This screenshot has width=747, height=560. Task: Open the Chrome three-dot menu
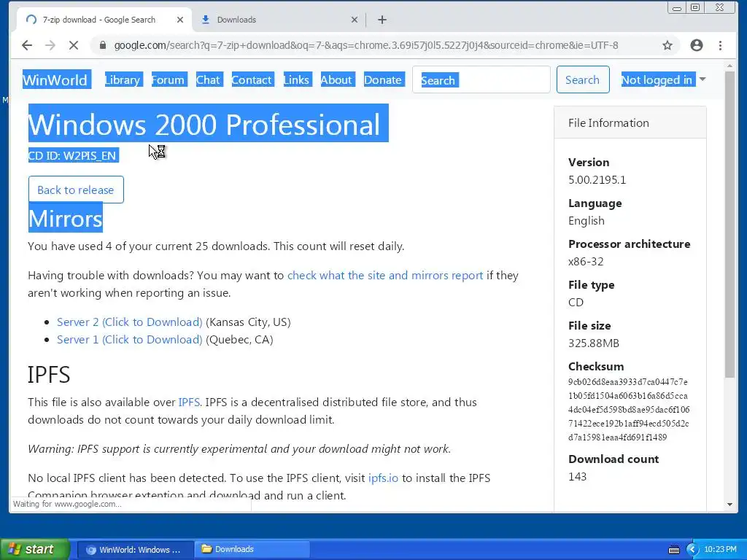tap(720, 45)
